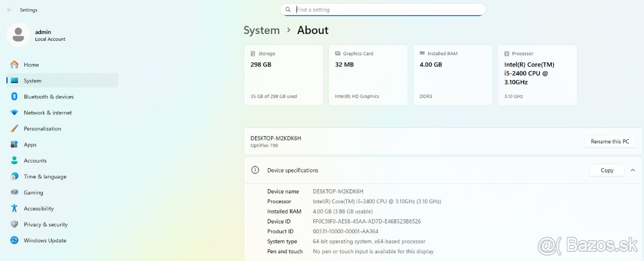Click the Privacy & security shield icon

tap(14, 224)
